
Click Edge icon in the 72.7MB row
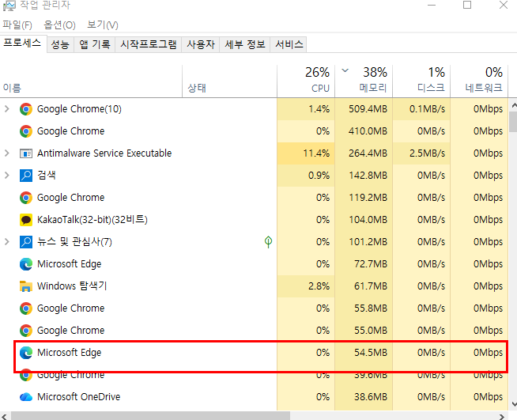point(26,264)
